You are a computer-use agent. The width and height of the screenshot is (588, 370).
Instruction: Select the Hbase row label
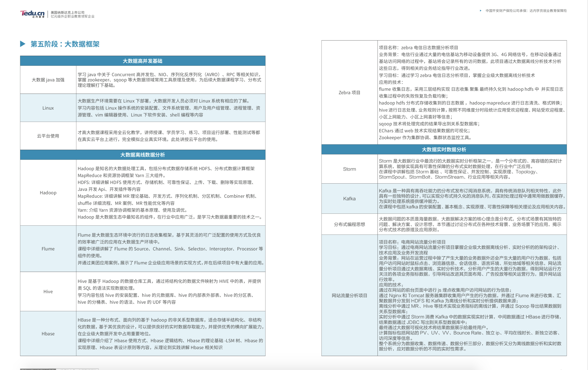(x=48, y=334)
